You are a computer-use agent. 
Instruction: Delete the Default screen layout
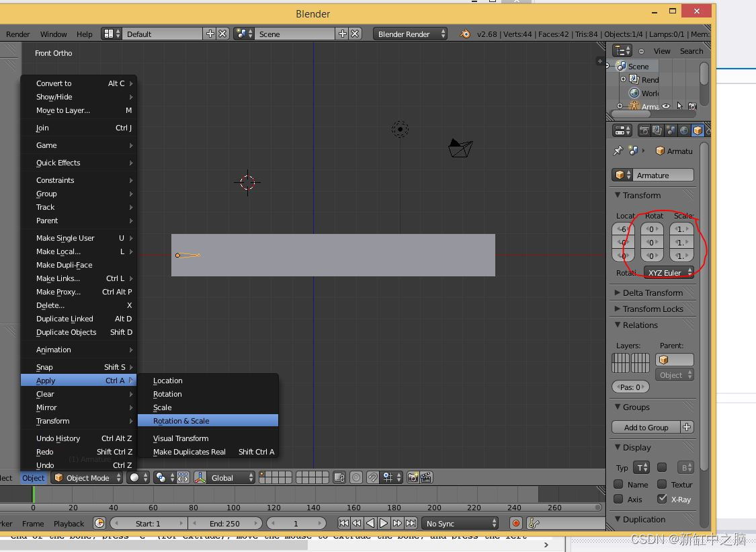click(x=222, y=34)
